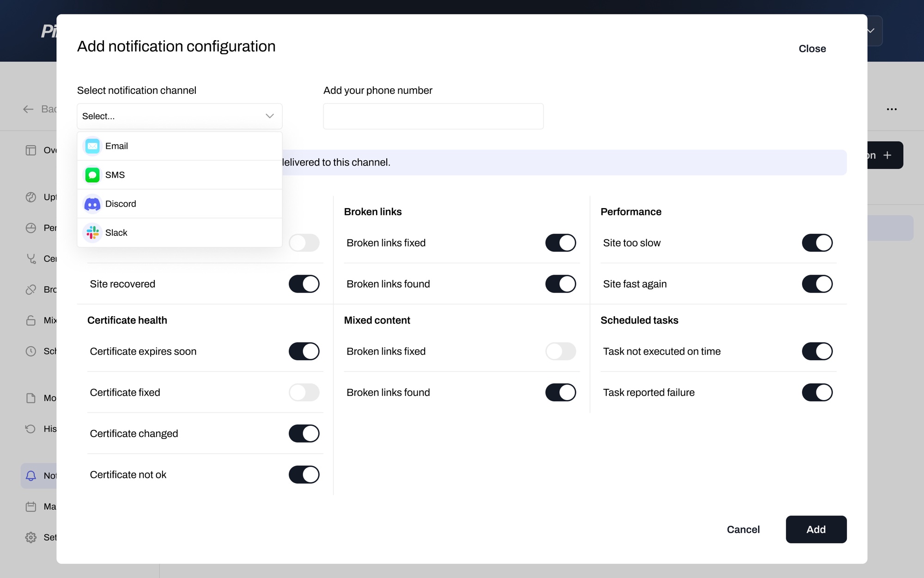Image resolution: width=924 pixels, height=578 pixels.
Task: Open Uptime icon in background sidebar
Action: pos(31,197)
